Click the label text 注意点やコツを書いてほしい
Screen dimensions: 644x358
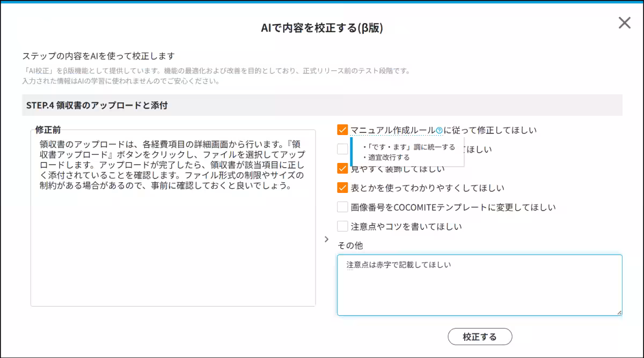[x=406, y=226]
